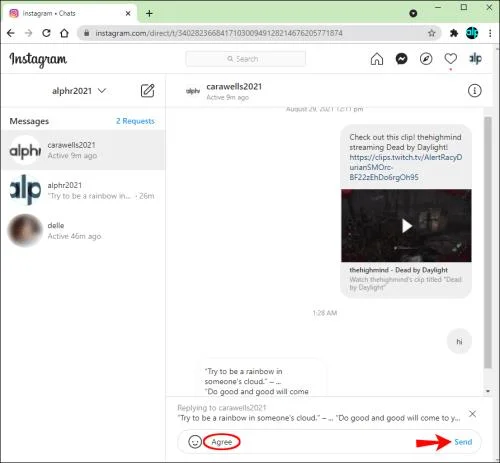Open the Explore compass icon

(x=426, y=59)
